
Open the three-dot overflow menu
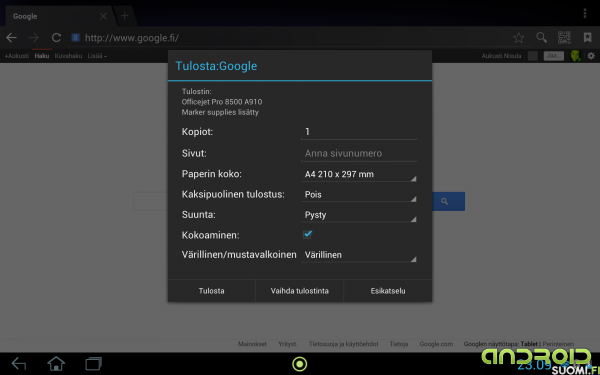tap(585, 13)
